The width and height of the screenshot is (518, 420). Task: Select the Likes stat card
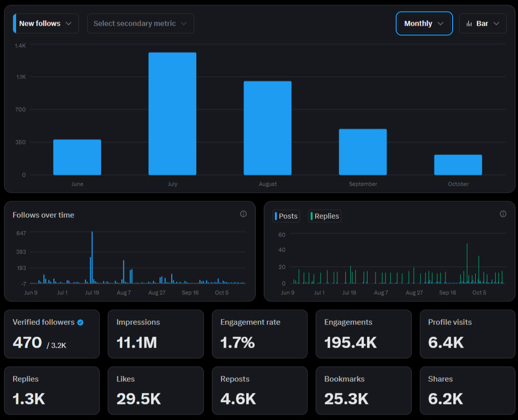coord(156,390)
